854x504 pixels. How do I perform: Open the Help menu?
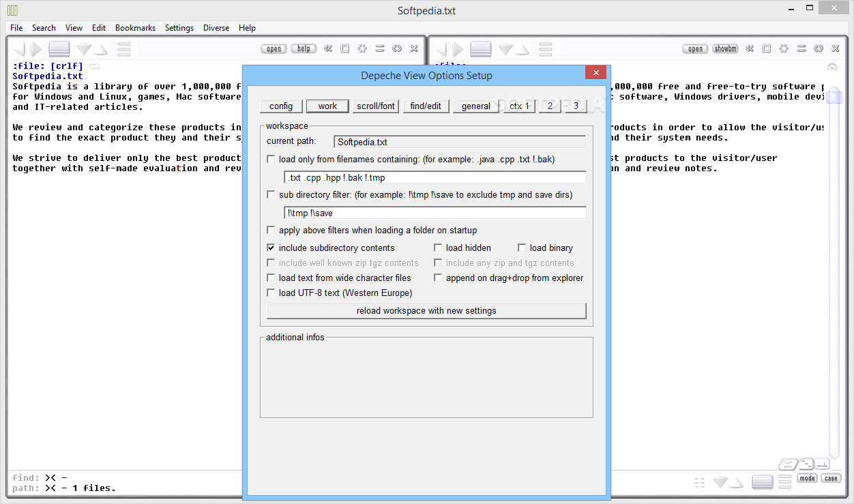click(247, 28)
